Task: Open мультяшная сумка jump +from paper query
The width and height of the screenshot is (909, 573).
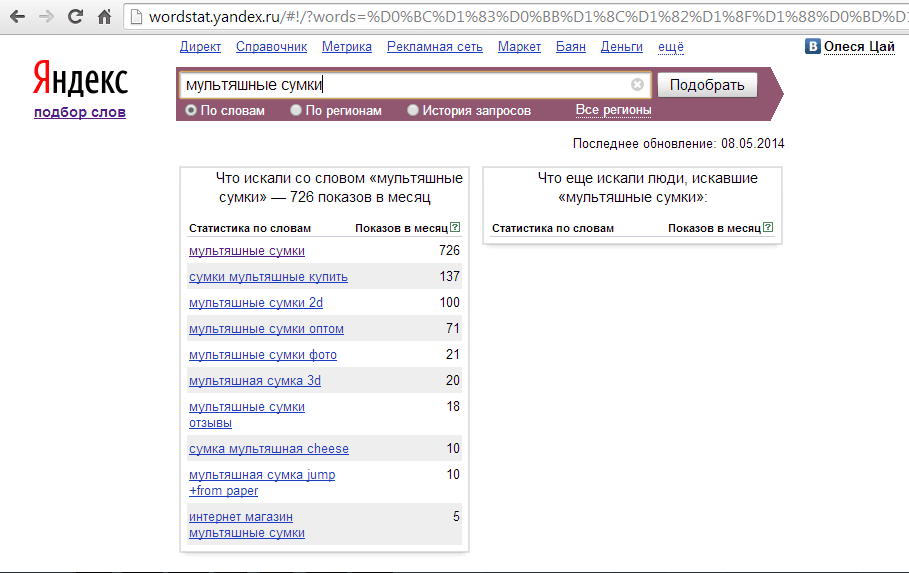Action: [262, 483]
